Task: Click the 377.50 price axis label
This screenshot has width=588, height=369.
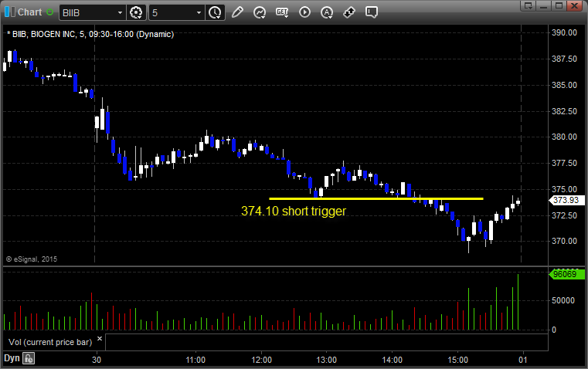Action: click(x=564, y=163)
